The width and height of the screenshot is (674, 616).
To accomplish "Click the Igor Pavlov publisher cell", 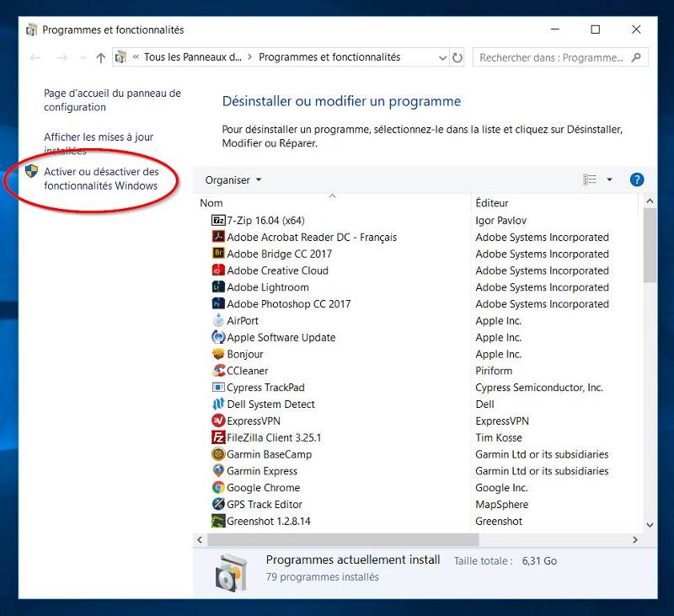I will pos(500,221).
